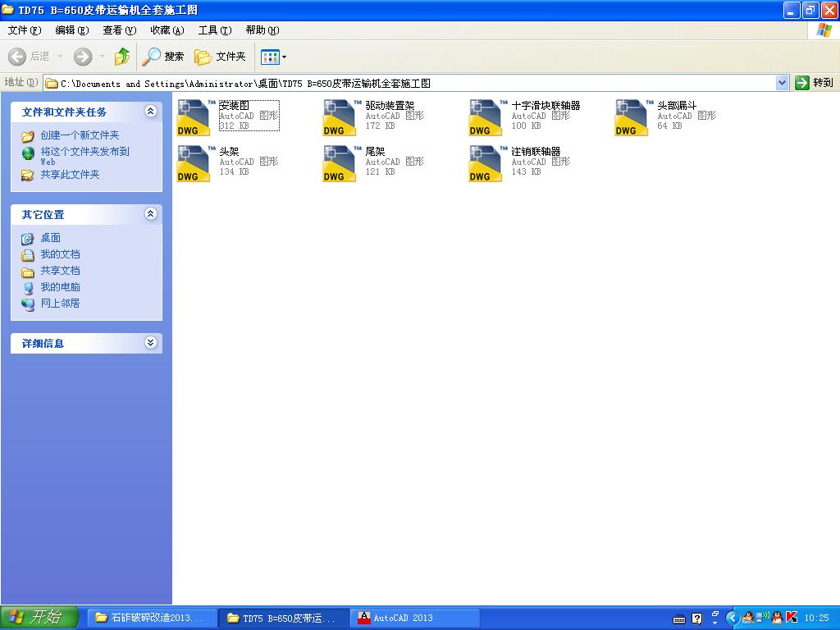Select the 十字滑块联轴器 DWG file icon
The height and width of the screenshot is (630, 840).
pos(486,117)
